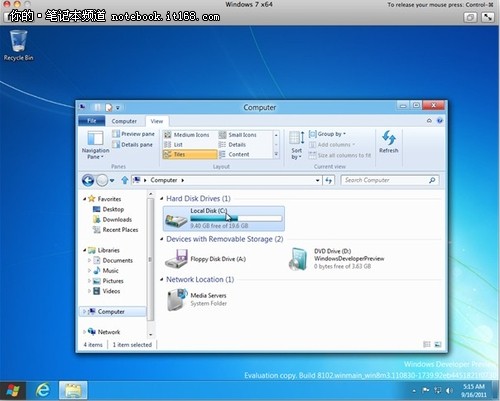Click the Sort by icon
500x401 pixels.
coord(296,138)
